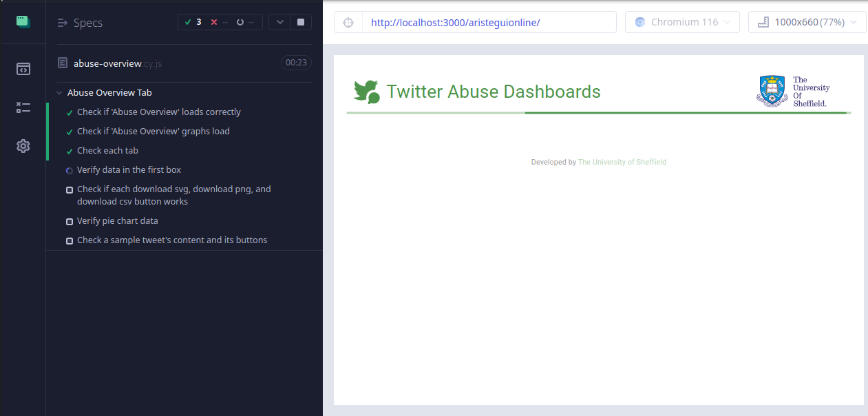Click the University of Sheffield crest logo
This screenshot has height=416, width=868.
772,91
